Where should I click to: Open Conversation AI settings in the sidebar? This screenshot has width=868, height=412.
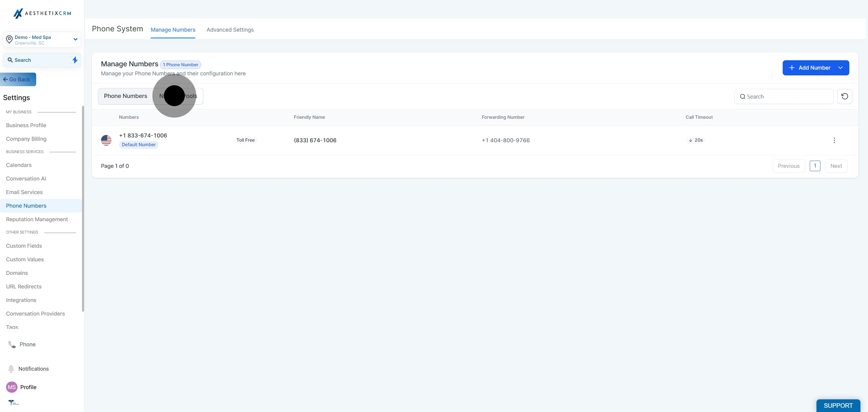pos(26,178)
